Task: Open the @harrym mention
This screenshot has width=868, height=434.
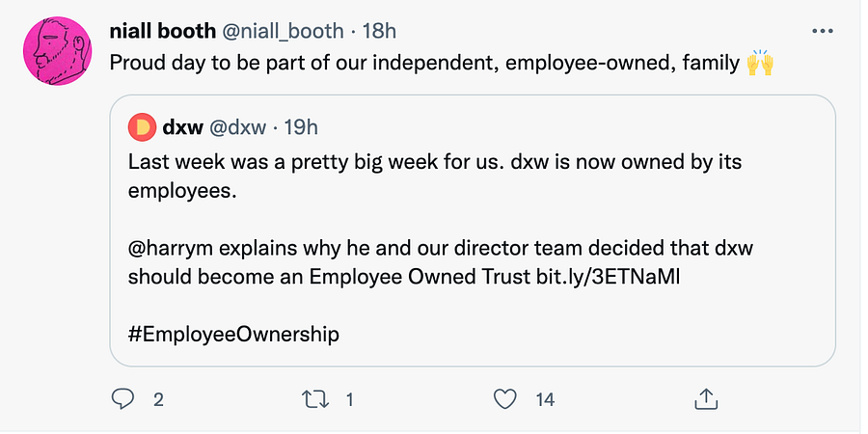Action: (x=174, y=248)
